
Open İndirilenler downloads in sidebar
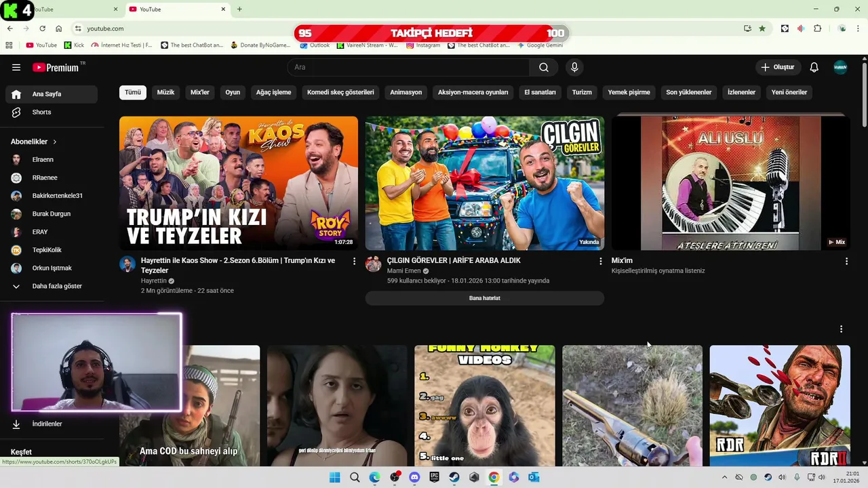pyautogui.click(x=52, y=424)
